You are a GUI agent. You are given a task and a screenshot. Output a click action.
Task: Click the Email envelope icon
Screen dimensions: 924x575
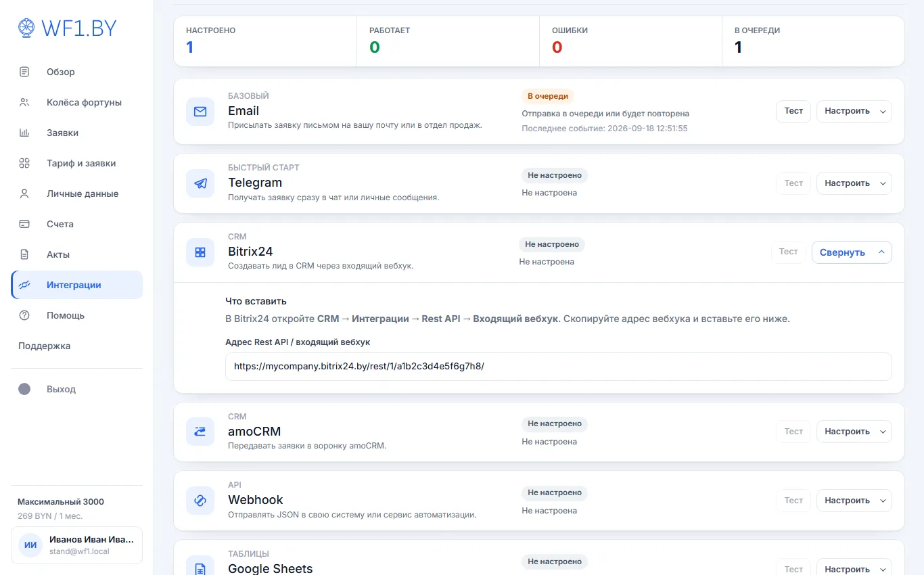pos(200,112)
